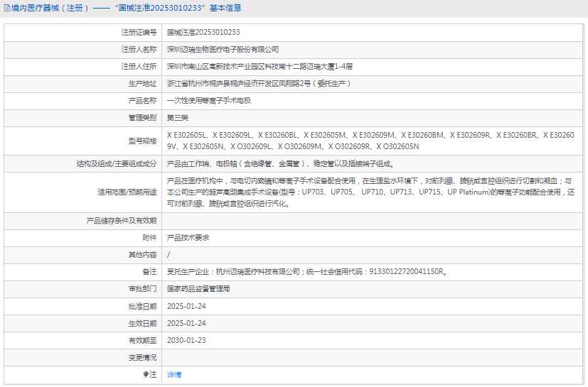Viewport: 588px width, 387px height.
Task: Click the 其他内容 label
Action: point(142,255)
